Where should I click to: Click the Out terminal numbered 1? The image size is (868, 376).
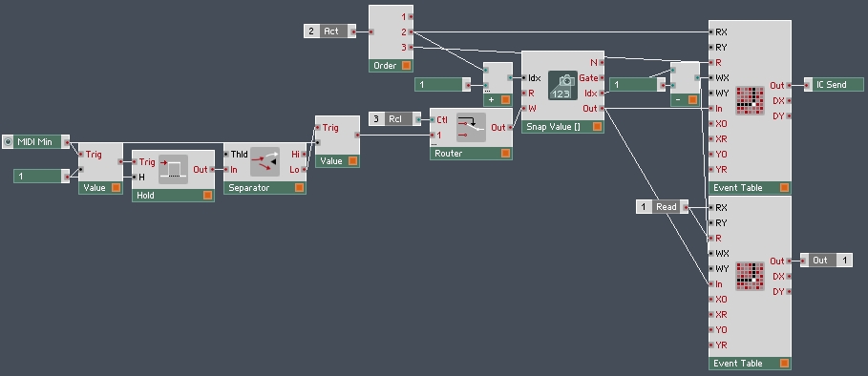827,261
